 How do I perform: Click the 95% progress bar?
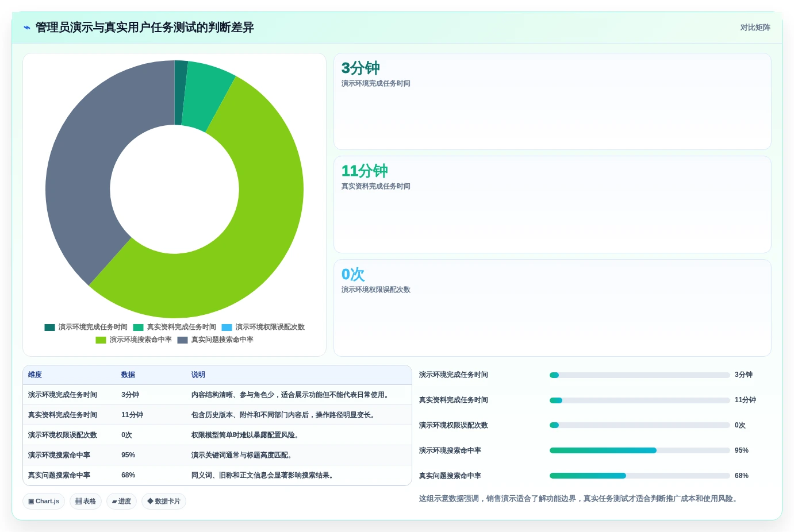pos(640,450)
